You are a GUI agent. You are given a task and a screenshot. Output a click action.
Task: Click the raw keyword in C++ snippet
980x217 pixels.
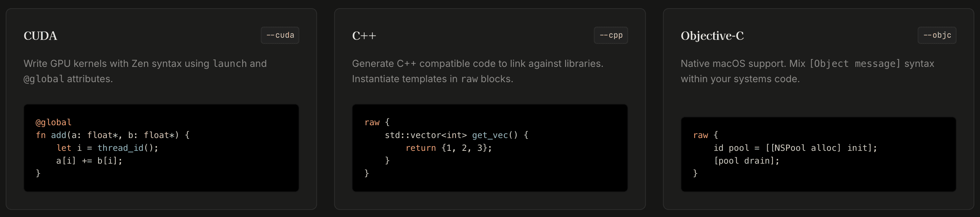[x=372, y=122]
